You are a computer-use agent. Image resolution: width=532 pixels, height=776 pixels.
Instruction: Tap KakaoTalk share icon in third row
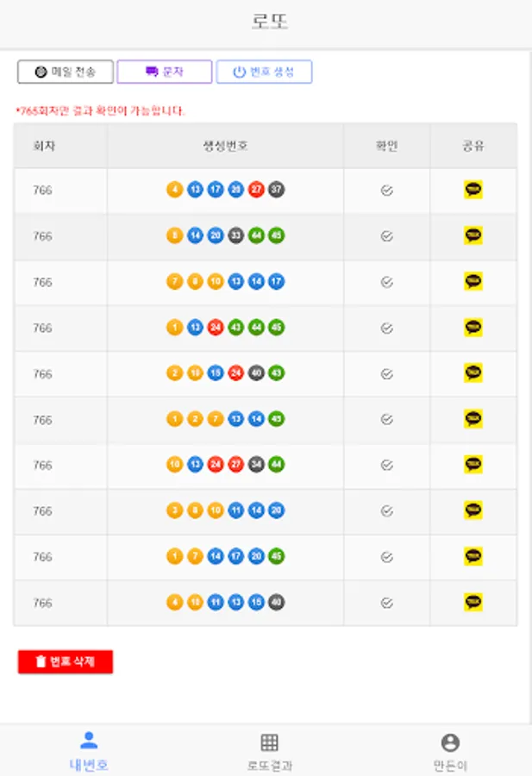473,282
